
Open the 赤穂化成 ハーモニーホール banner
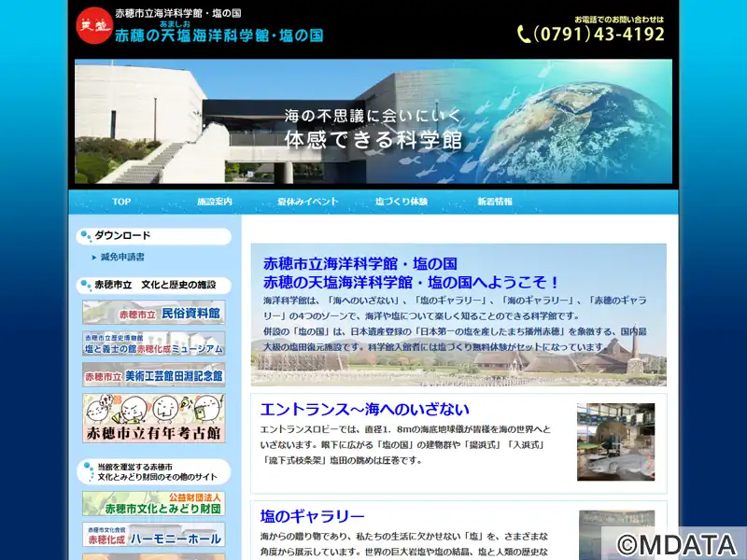(x=154, y=535)
